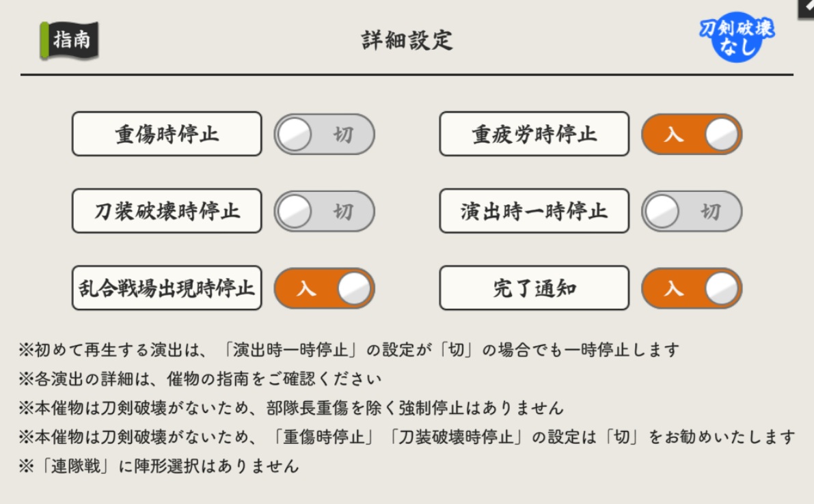
Task: Disable the 重疲労時停止 toggle
Action: [692, 134]
